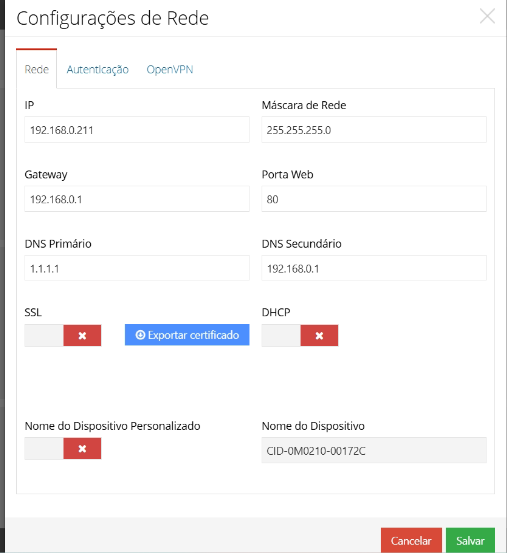Select the Rede tab
507x553 pixels.
tap(37, 69)
